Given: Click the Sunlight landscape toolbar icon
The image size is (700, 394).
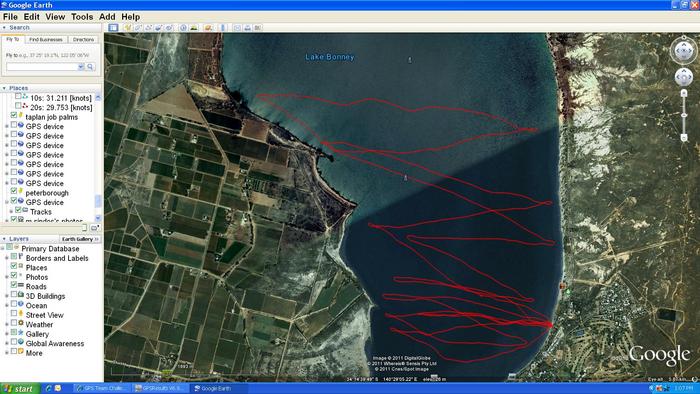Looking at the screenshot, I should coord(194,28).
